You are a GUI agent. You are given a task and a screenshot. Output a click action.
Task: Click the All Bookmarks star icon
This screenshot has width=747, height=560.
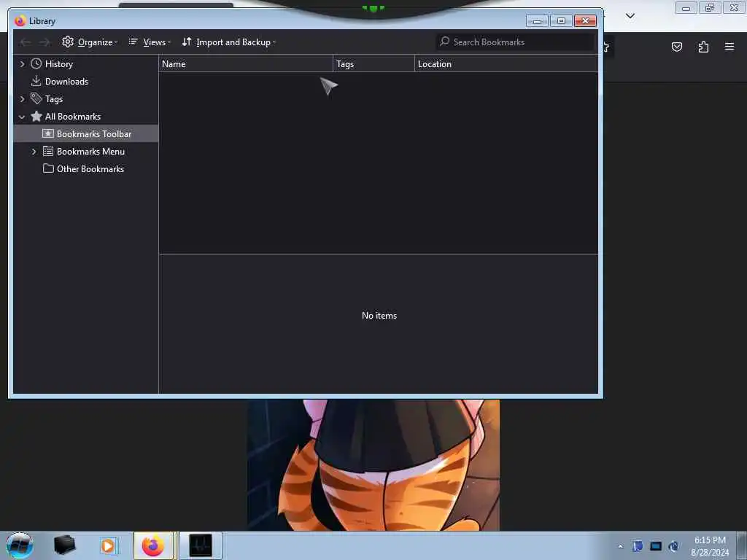coord(36,116)
